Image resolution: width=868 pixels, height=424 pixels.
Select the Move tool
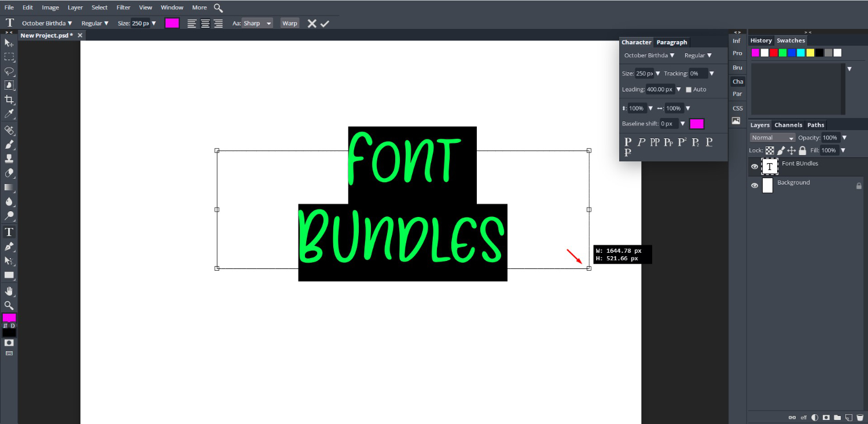[x=9, y=43]
